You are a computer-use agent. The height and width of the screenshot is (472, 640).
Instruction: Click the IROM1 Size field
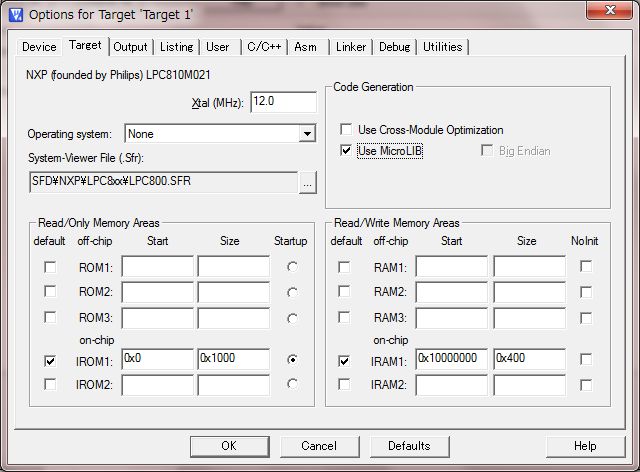tap(233, 359)
